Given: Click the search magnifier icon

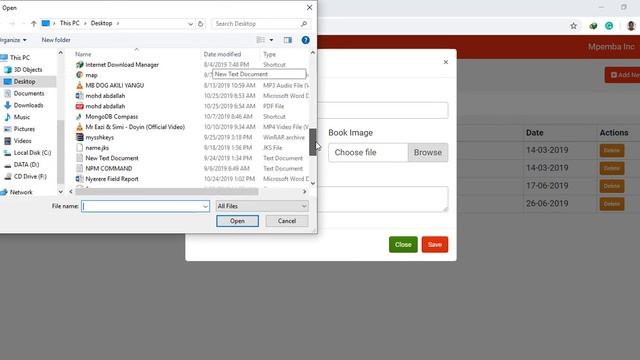Looking at the screenshot, I should tap(304, 24).
